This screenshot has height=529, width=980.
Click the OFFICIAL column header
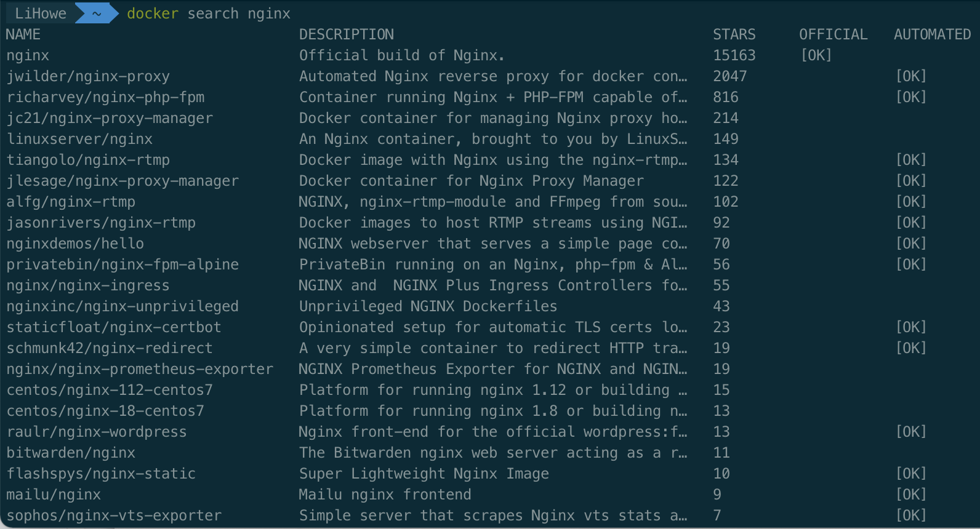click(833, 34)
